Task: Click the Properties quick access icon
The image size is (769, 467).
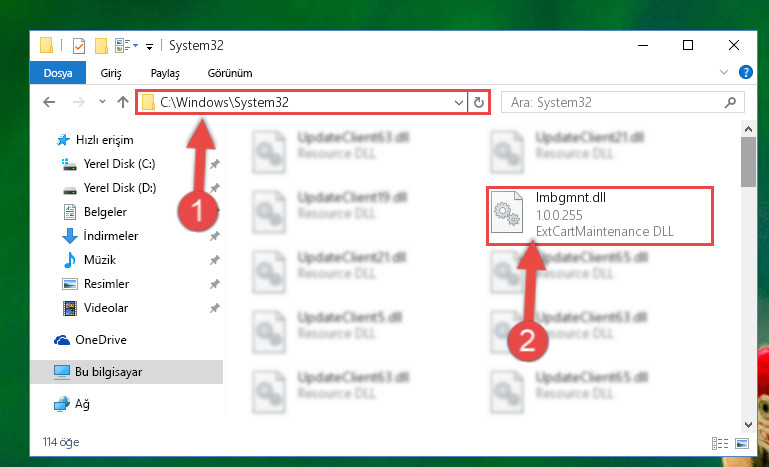Action: [x=78, y=46]
